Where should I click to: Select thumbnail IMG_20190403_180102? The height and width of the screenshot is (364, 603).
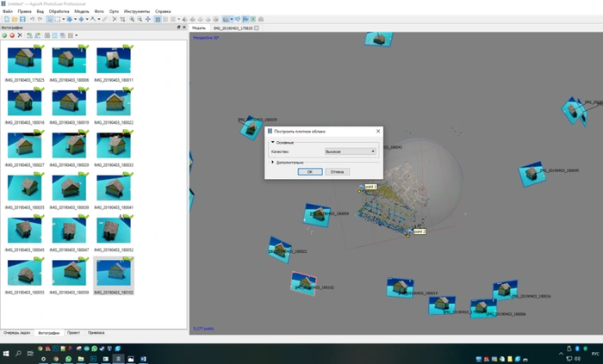(x=114, y=275)
